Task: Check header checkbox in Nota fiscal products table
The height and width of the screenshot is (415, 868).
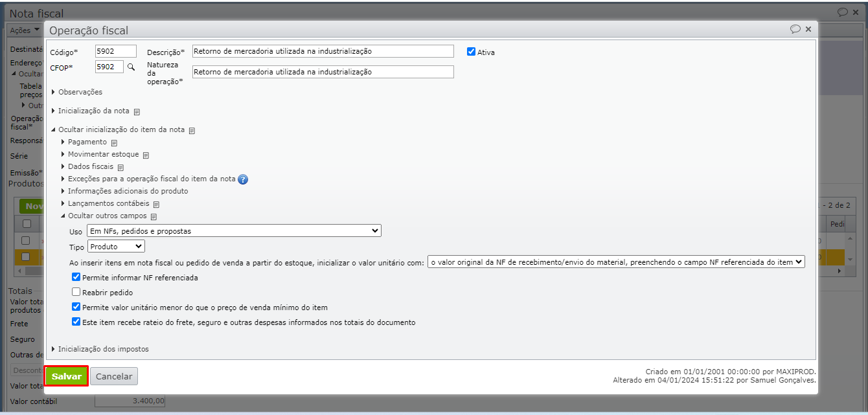Action: coord(27,223)
